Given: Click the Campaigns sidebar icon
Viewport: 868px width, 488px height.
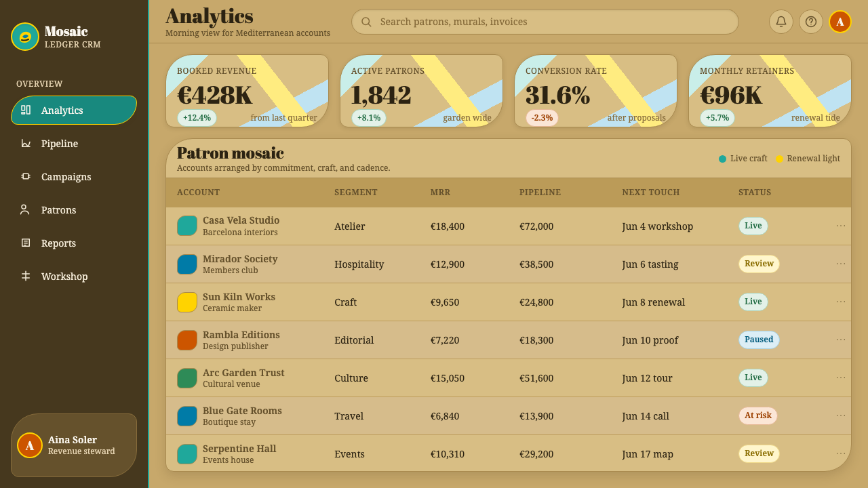Looking at the screenshot, I should [x=26, y=176].
